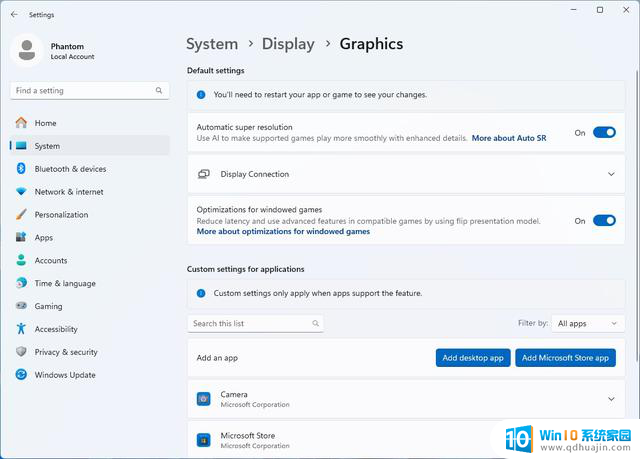
Task: Click the info icon beside Custom settings notice
Action: point(201,293)
